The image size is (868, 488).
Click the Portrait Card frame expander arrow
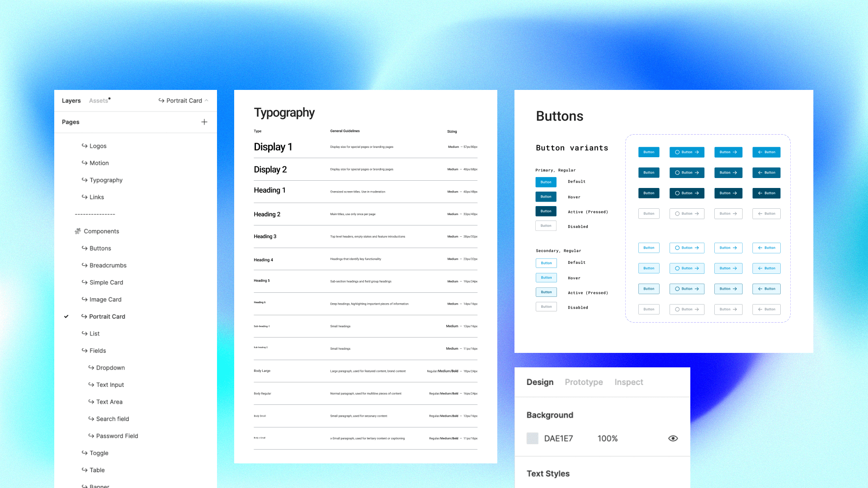point(208,100)
